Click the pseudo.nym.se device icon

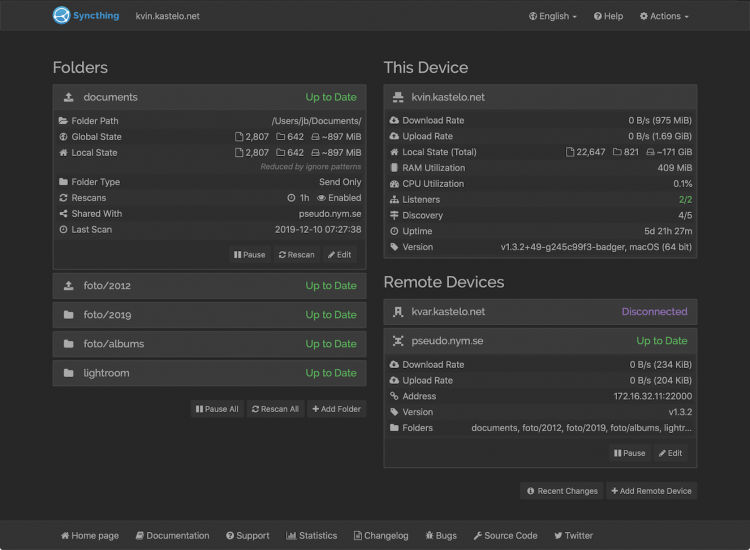399,341
